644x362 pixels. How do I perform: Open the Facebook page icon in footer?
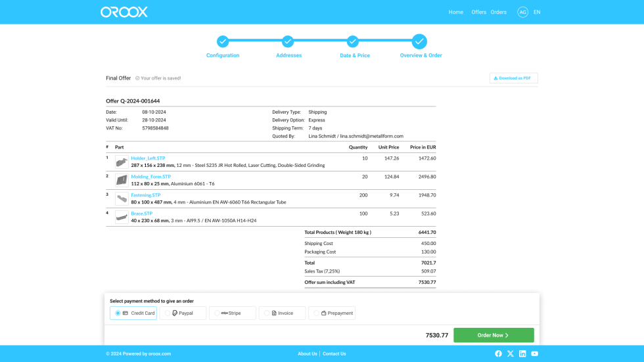pyautogui.click(x=498, y=353)
